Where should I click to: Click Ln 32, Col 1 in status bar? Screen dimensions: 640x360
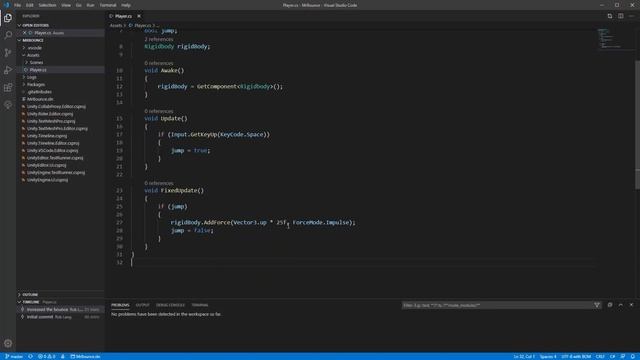pyautogui.click(x=524, y=356)
